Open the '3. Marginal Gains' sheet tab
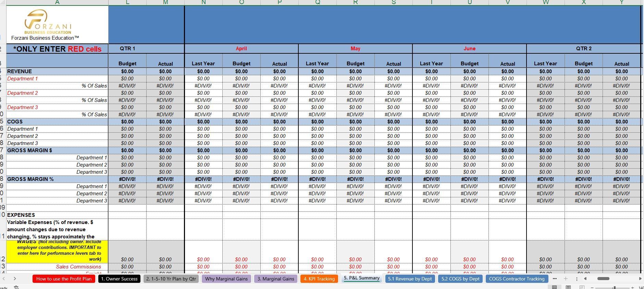This screenshot has height=289, width=644. [276, 279]
